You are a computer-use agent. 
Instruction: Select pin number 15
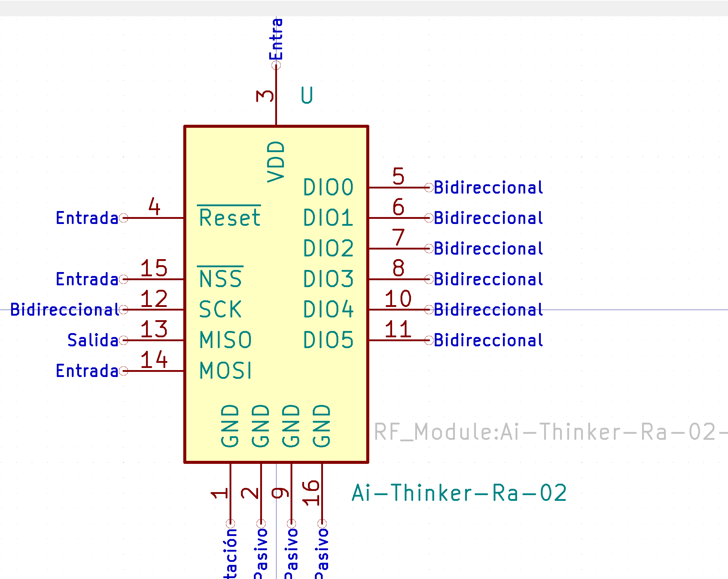click(154, 268)
